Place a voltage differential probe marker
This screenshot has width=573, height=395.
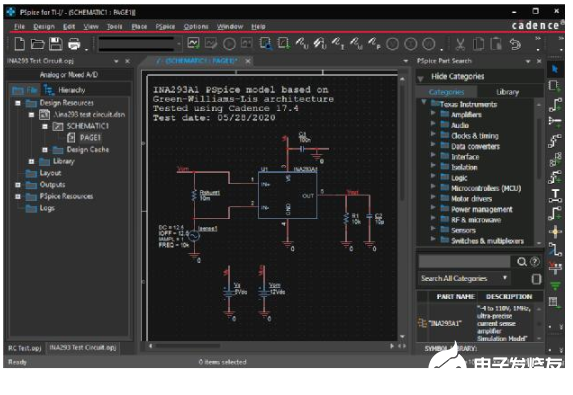pyautogui.click(x=320, y=44)
